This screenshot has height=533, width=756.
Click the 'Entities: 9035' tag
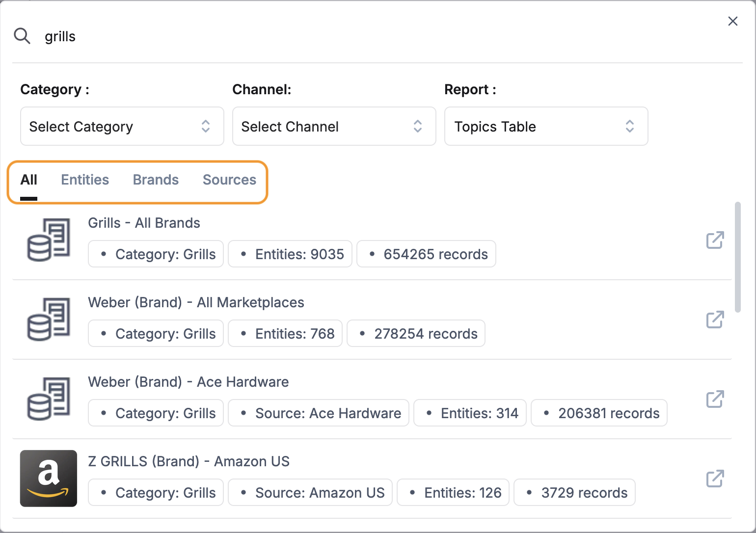click(290, 254)
